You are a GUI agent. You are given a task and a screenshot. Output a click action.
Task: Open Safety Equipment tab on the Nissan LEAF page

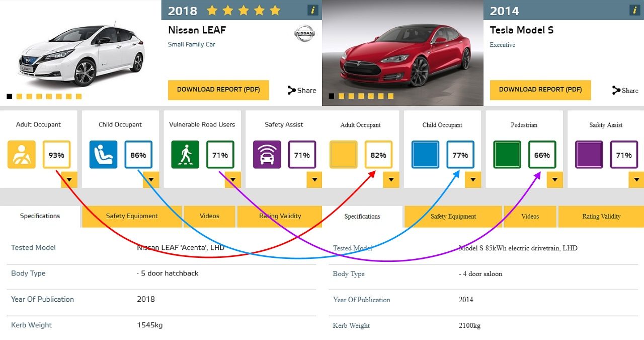pos(132,216)
